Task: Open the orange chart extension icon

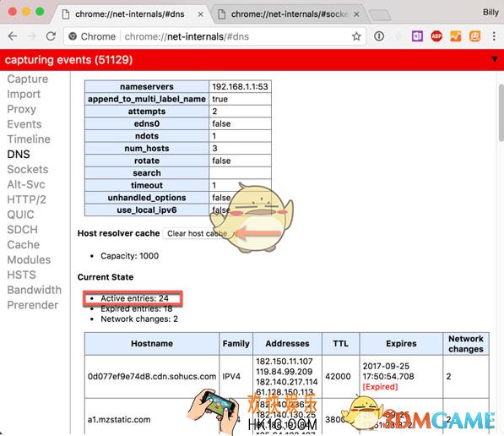Action: click(456, 36)
